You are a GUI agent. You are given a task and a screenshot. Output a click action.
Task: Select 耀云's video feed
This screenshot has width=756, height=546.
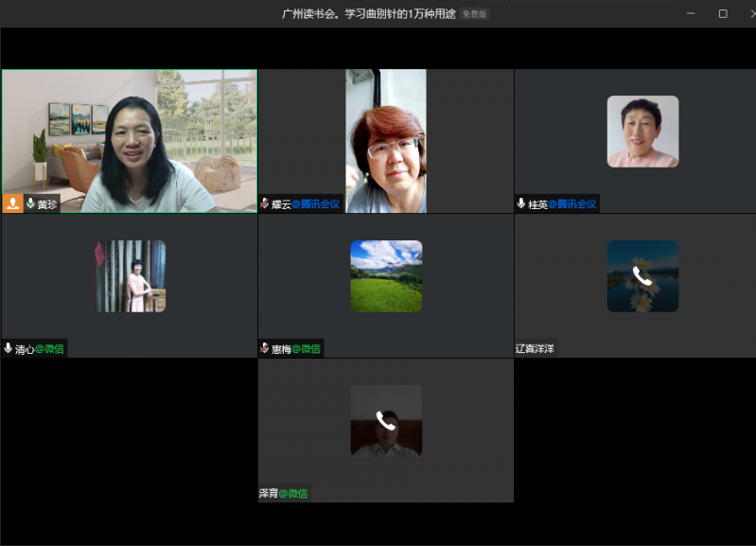[386, 140]
